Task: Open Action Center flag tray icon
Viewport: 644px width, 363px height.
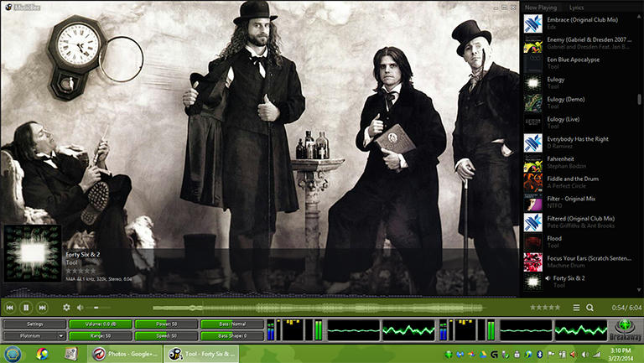Action: [x=551, y=354]
